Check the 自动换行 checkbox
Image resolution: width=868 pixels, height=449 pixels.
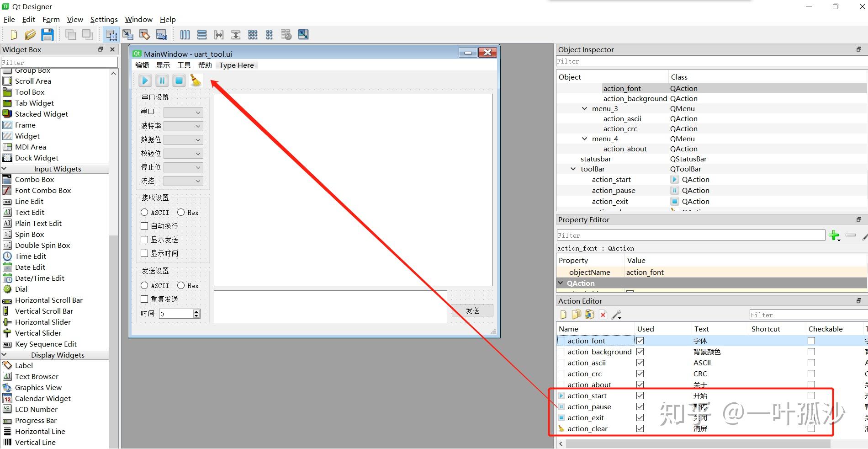point(144,226)
